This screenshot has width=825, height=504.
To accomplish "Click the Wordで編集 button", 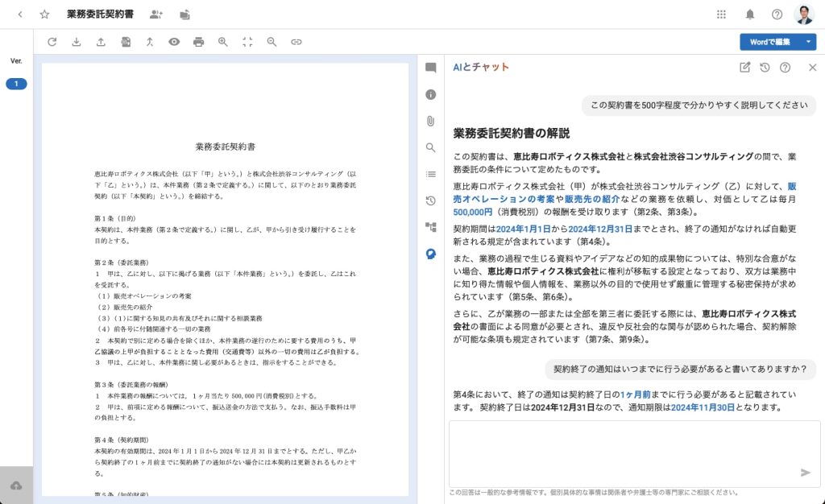I will coord(769,42).
